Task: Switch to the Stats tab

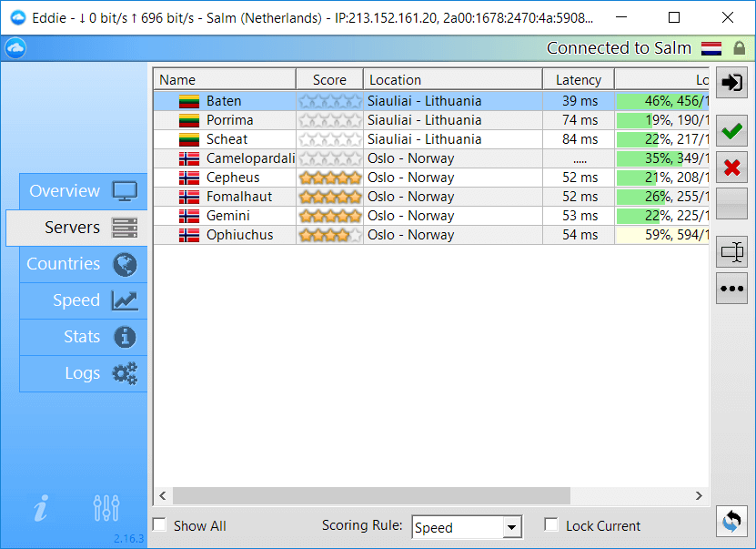Action: pos(84,337)
